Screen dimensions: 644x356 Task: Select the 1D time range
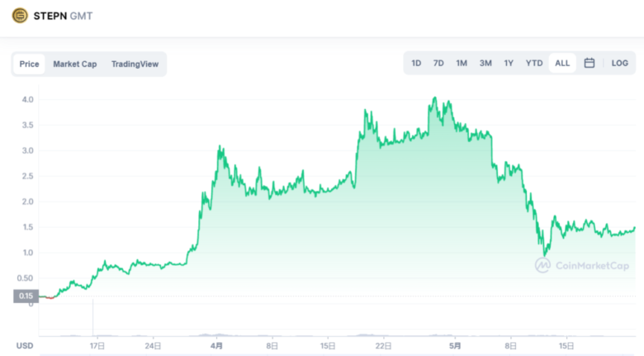pyautogui.click(x=416, y=64)
